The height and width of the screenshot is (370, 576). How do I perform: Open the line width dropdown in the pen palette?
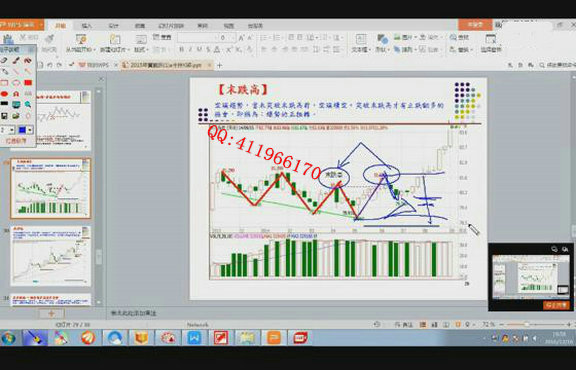[x=12, y=130]
